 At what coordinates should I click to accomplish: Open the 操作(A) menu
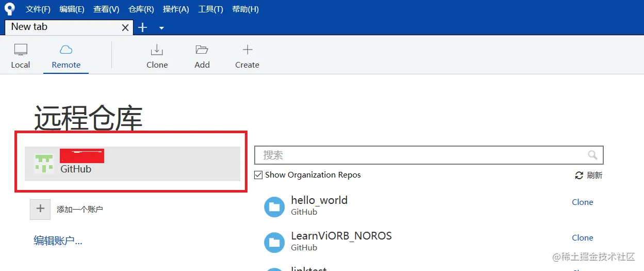pyautogui.click(x=176, y=9)
